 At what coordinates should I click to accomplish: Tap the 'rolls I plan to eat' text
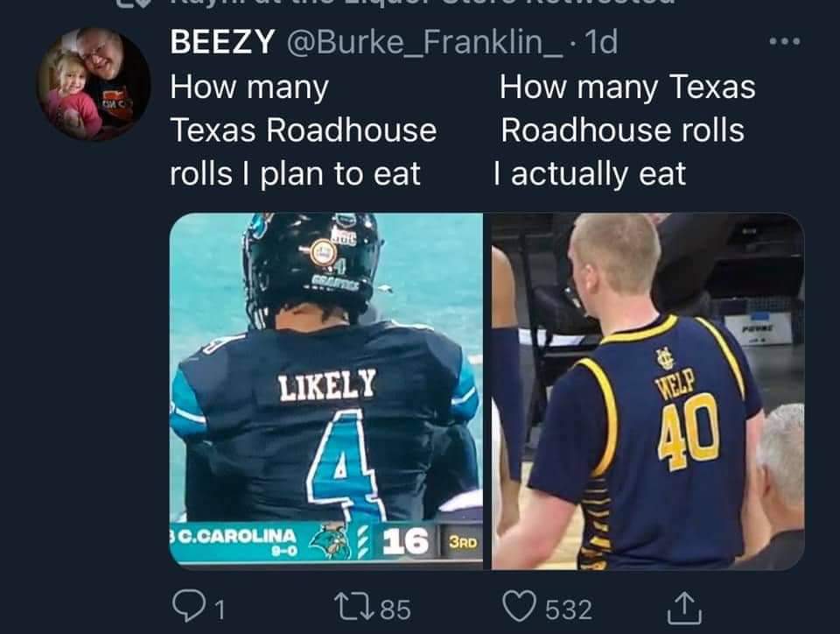[x=295, y=173]
